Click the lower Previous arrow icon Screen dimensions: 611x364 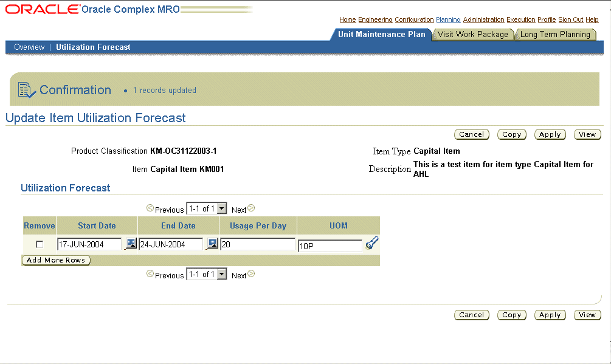pos(150,274)
